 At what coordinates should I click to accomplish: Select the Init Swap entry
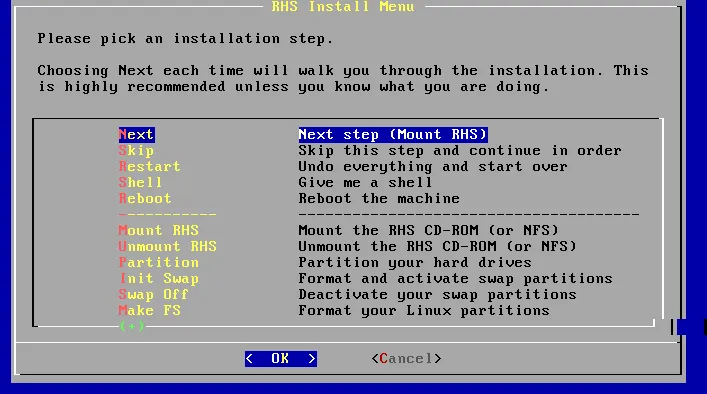(x=159, y=278)
